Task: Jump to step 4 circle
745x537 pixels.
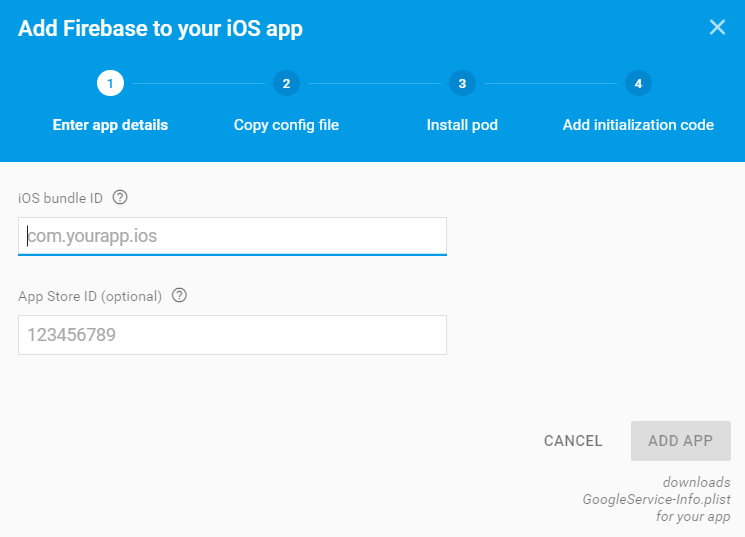Action: point(638,83)
